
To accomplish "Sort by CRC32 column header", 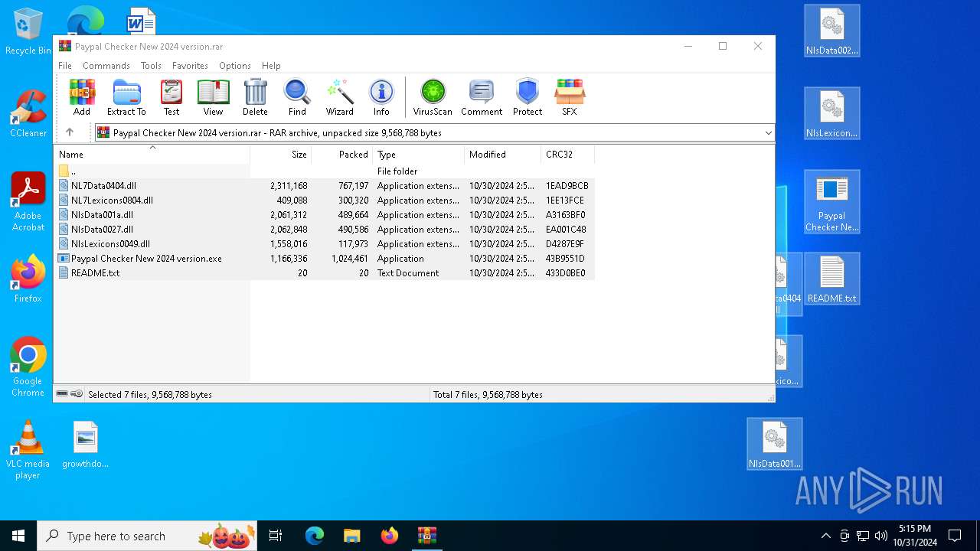I will point(568,154).
